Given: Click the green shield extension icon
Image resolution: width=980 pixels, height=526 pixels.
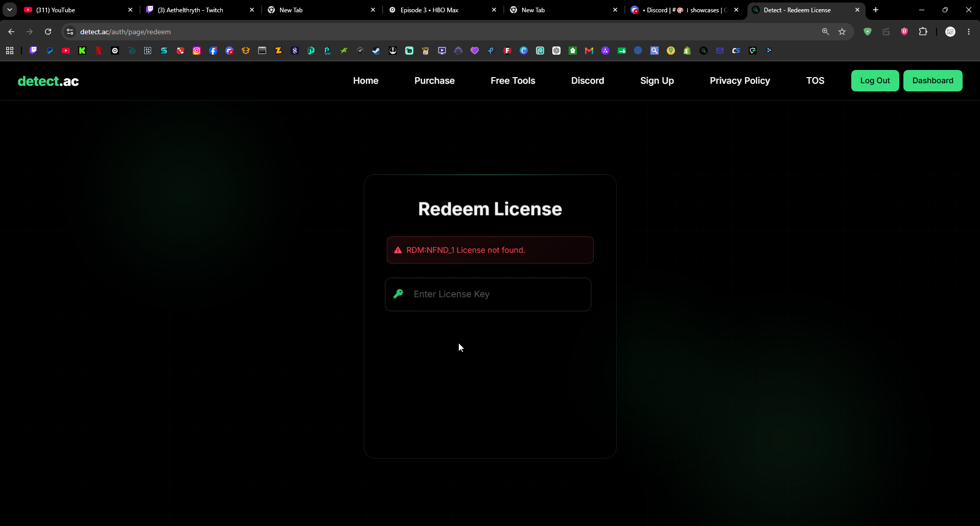Looking at the screenshot, I should coord(868,32).
